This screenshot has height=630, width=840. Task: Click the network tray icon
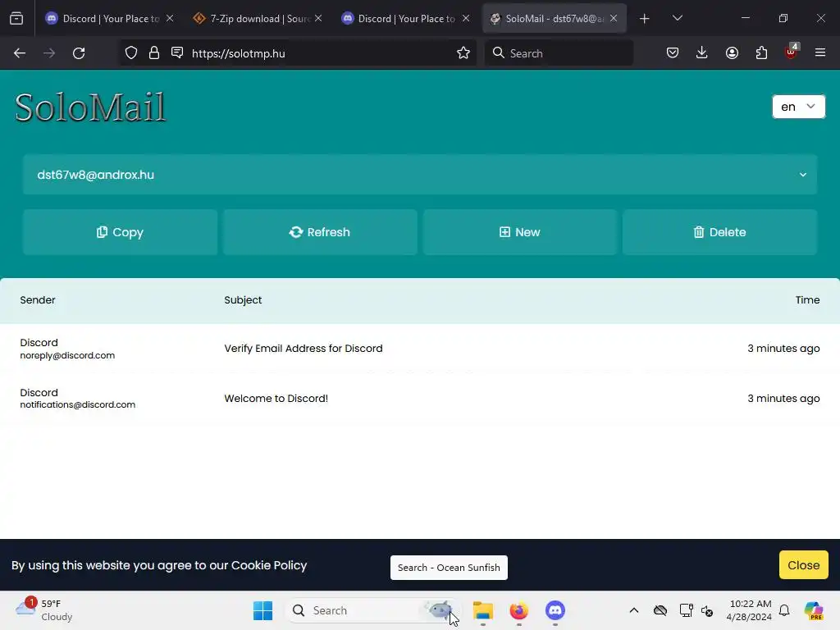[x=686, y=610]
